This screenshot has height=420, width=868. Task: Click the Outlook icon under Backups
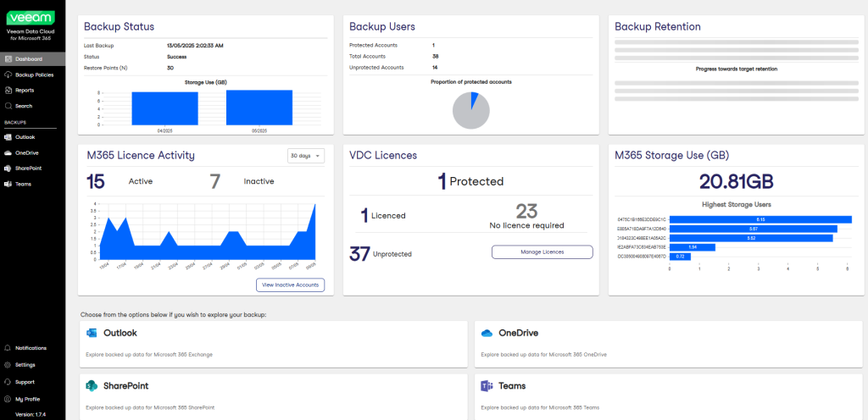[8, 137]
